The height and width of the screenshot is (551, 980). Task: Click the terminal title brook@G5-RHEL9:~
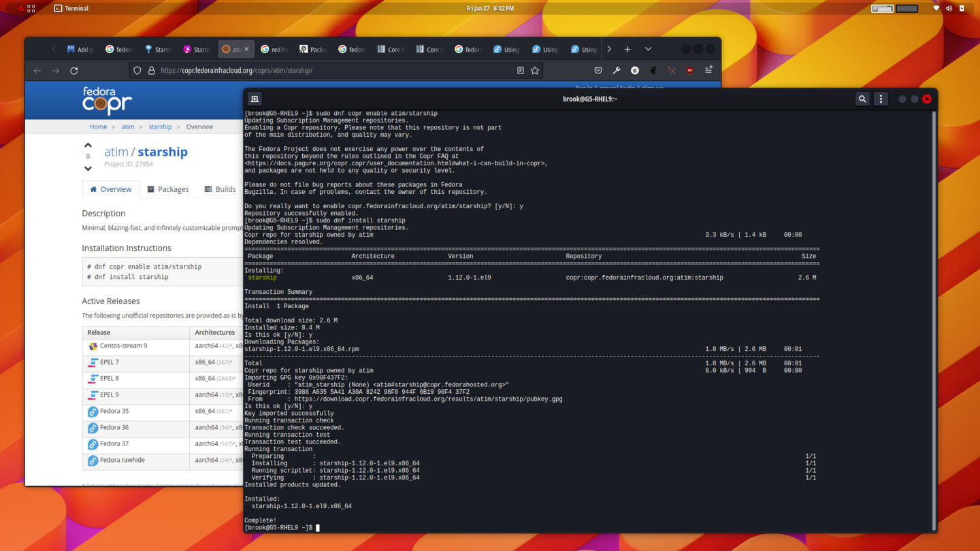[x=589, y=99]
